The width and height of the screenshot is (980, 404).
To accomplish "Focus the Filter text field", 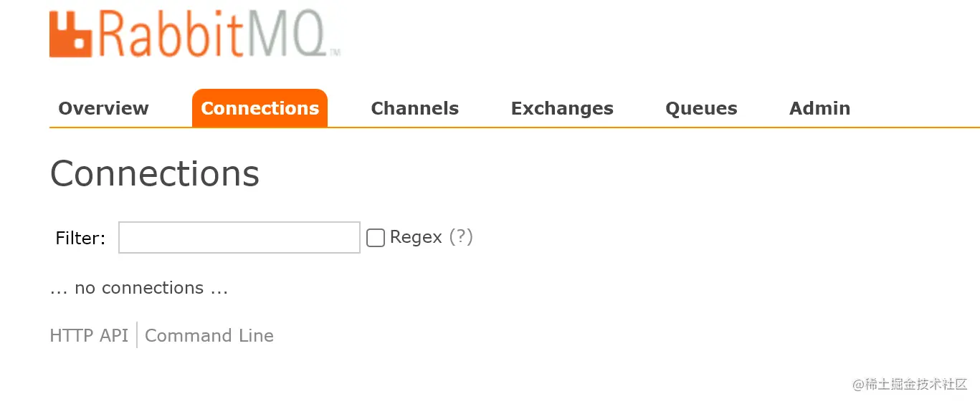I will click(239, 238).
